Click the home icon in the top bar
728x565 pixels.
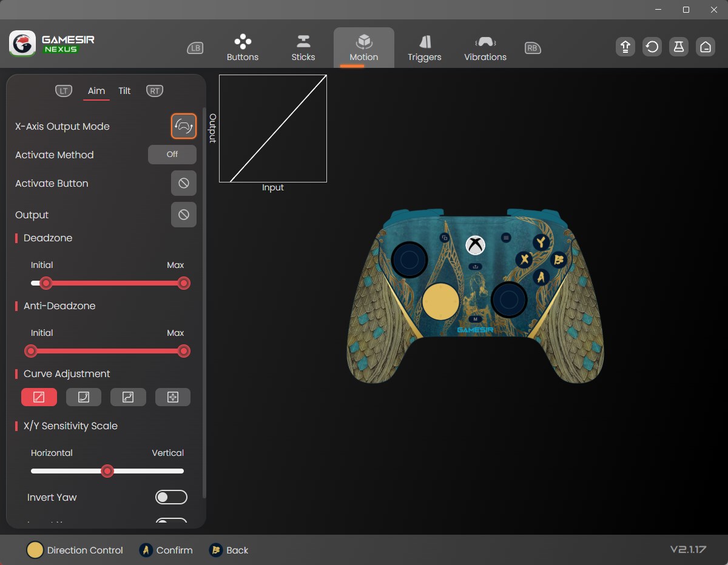click(706, 47)
